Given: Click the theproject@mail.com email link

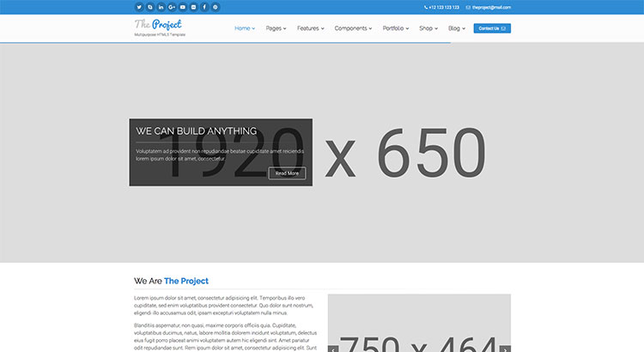Looking at the screenshot, I should pos(490,7).
